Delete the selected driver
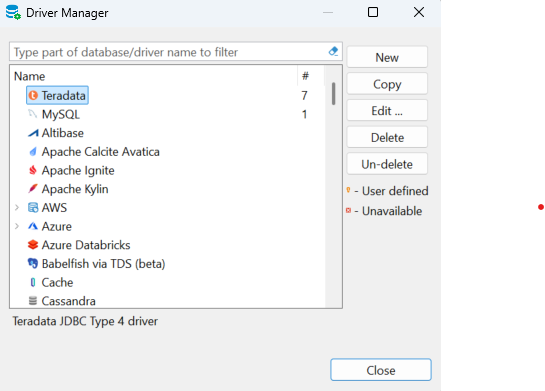The width and height of the screenshot is (545, 391). click(387, 137)
